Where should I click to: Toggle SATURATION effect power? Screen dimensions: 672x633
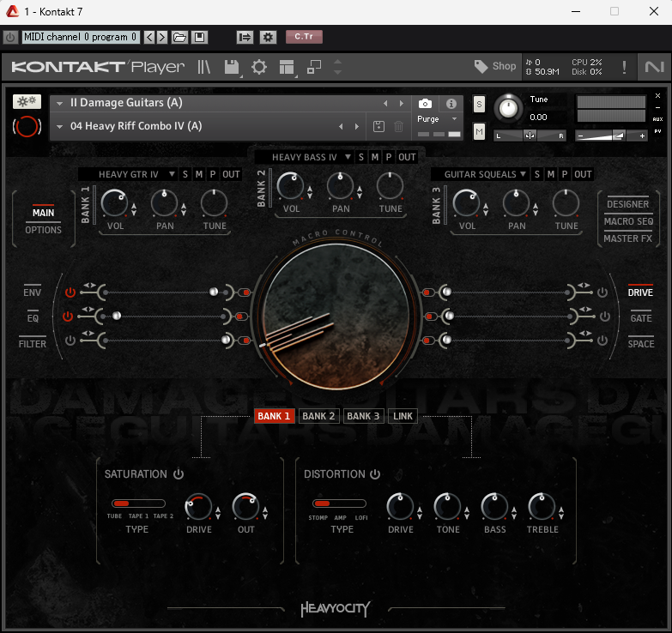(x=179, y=474)
